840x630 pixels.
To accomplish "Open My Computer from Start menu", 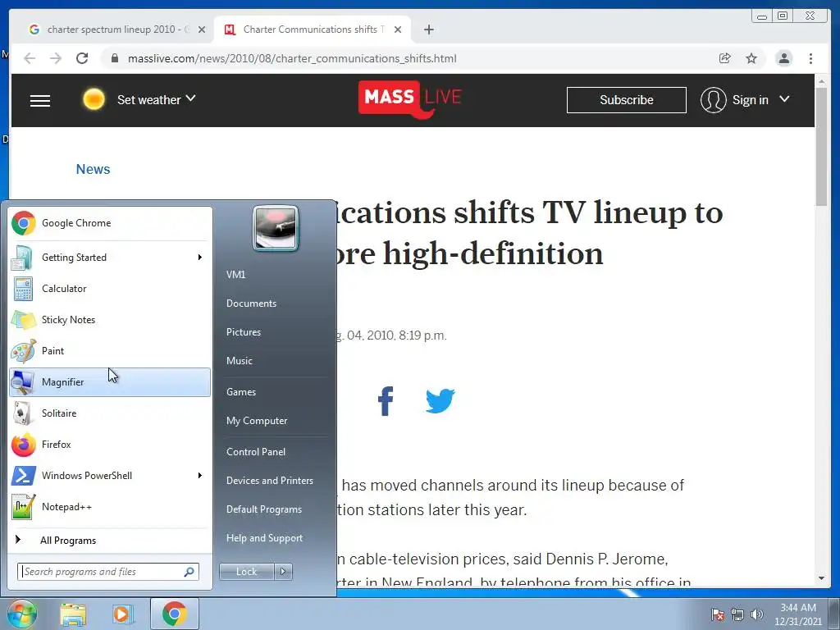I will pos(257,421).
